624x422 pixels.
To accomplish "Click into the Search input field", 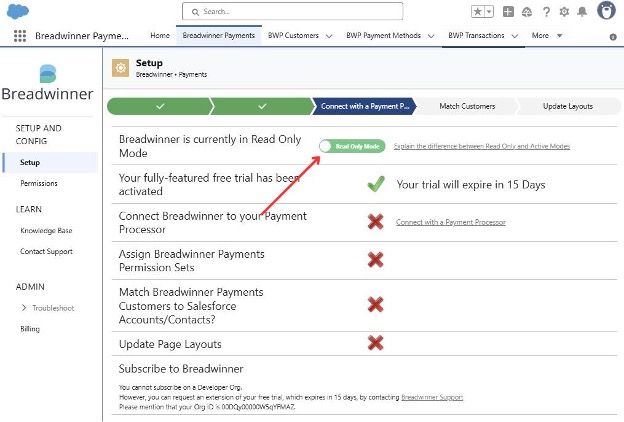I will 294,11.
